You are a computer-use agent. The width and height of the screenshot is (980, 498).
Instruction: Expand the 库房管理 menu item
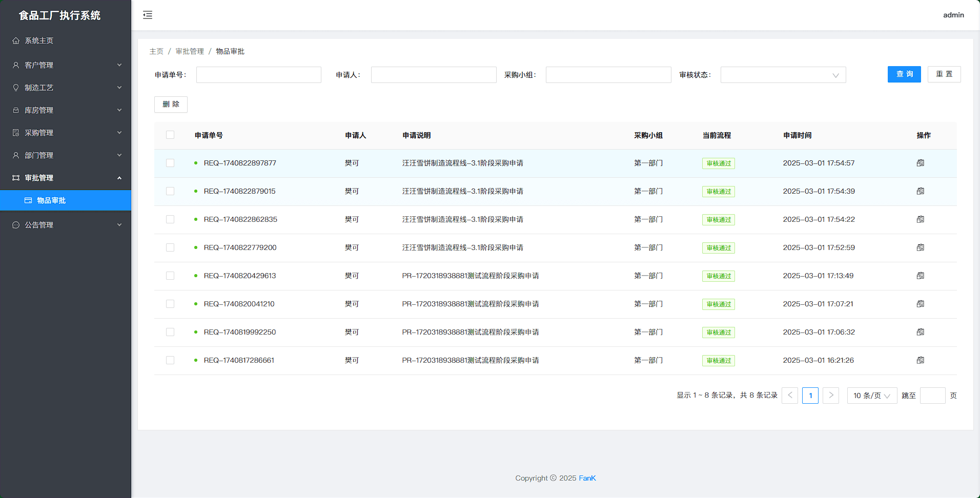point(66,110)
